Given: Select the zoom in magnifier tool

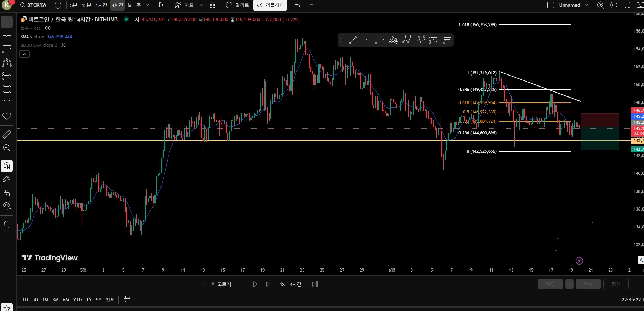Looking at the screenshot, I should tap(7, 148).
